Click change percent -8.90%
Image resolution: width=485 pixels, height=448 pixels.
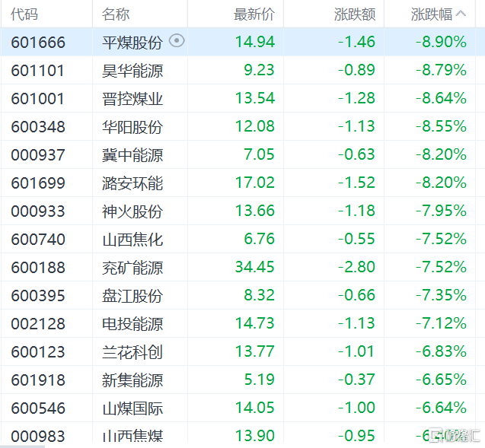click(x=441, y=42)
